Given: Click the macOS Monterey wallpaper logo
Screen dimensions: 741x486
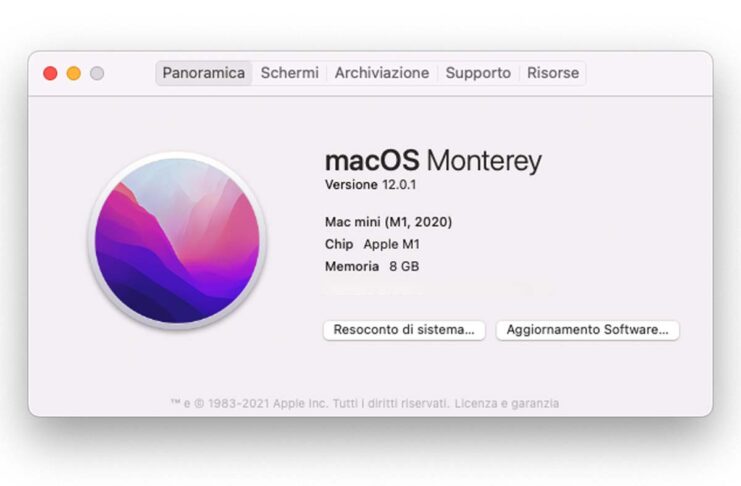Looking at the screenshot, I should (x=177, y=240).
